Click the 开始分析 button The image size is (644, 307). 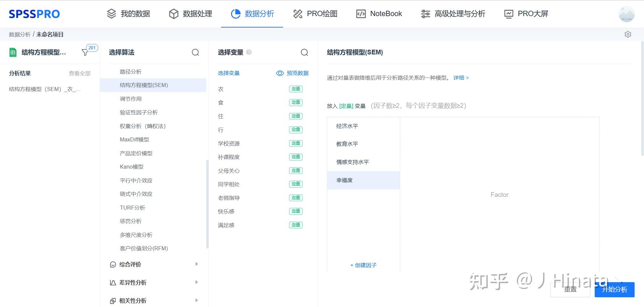pos(614,290)
